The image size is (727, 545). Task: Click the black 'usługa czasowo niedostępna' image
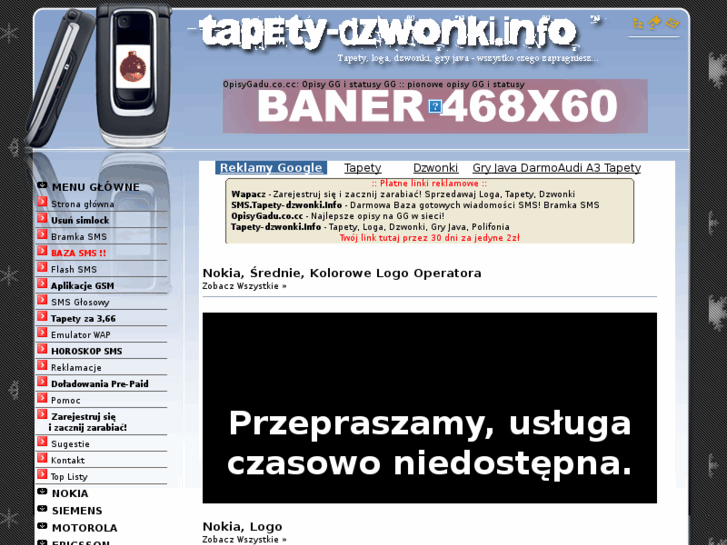[x=430, y=408]
